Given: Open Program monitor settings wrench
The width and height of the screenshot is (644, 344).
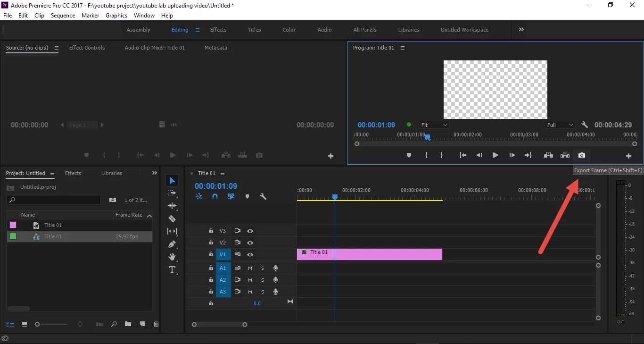Looking at the screenshot, I should (585, 125).
